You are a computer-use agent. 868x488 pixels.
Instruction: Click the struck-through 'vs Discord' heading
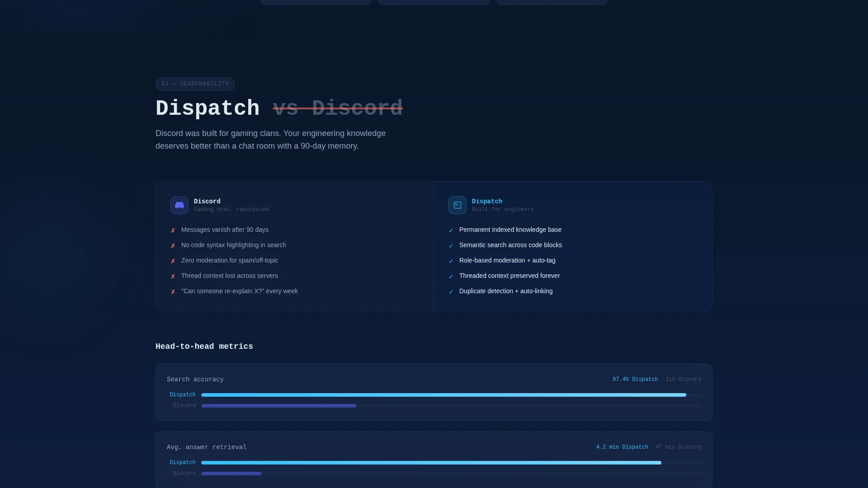click(x=338, y=108)
